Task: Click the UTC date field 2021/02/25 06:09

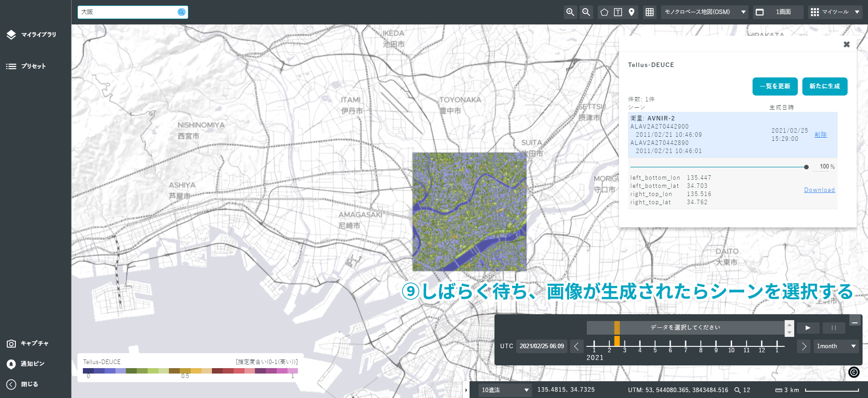Action: (542, 346)
